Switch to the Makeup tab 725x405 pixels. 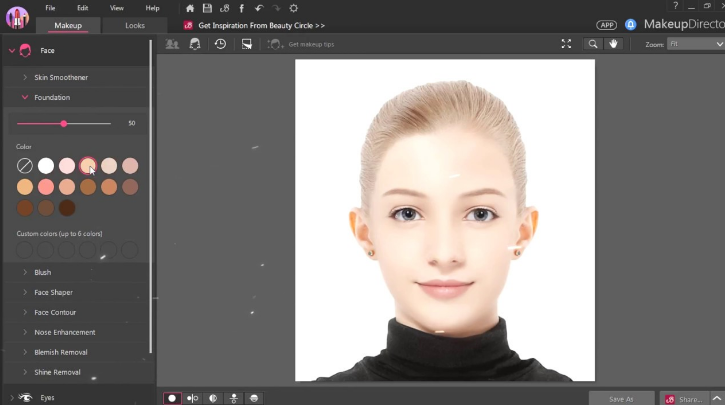(x=68, y=25)
